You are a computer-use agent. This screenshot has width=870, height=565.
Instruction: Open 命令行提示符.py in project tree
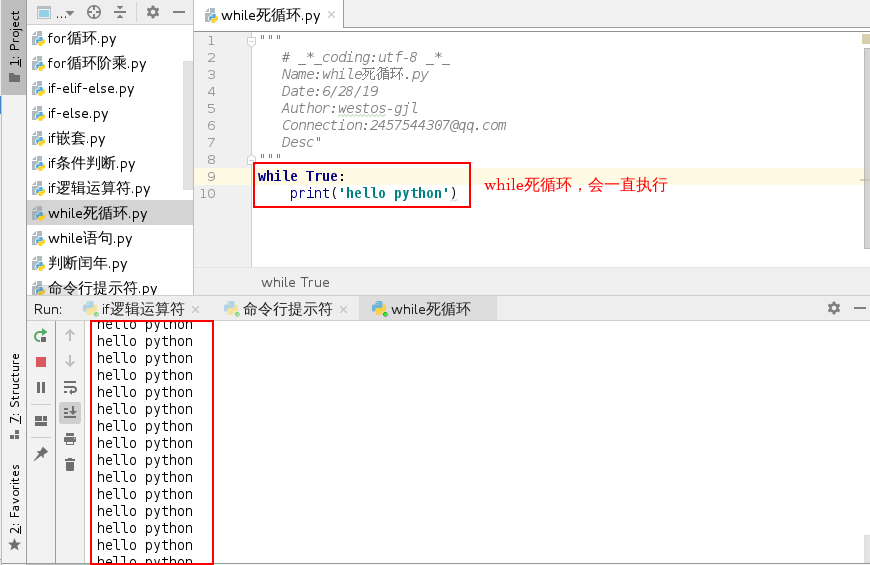94,287
